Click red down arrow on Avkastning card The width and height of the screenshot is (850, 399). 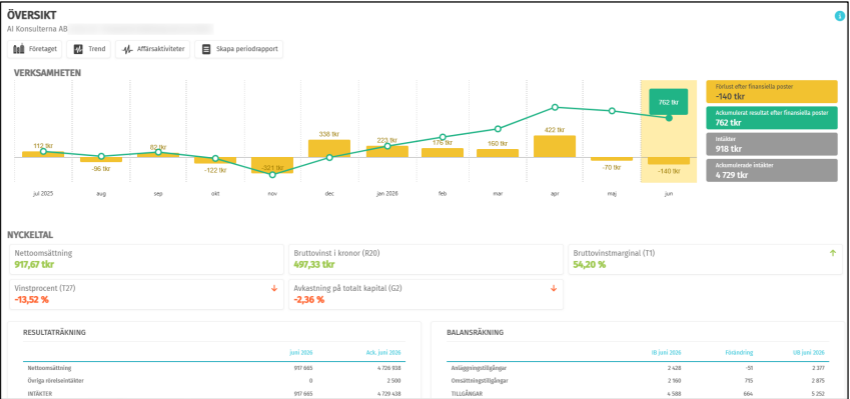[x=553, y=288]
